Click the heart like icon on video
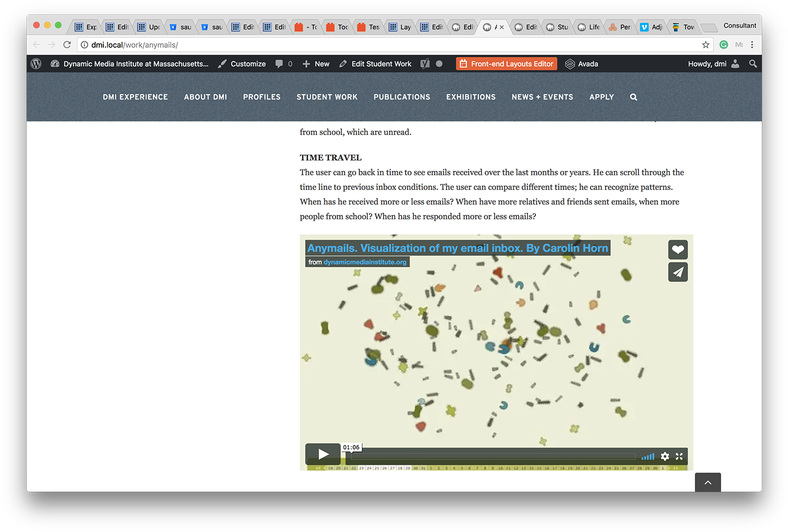 coord(678,250)
